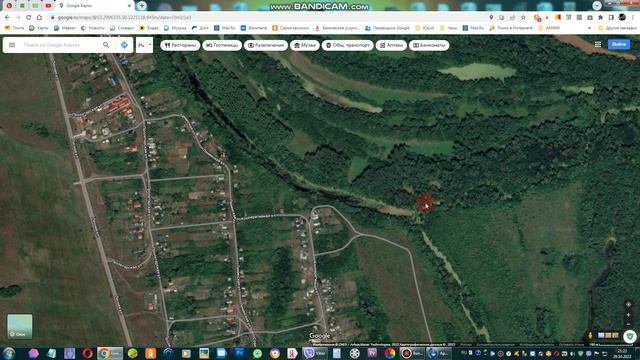
Task: Open the Музыка bookmark
Action: (x=175, y=28)
